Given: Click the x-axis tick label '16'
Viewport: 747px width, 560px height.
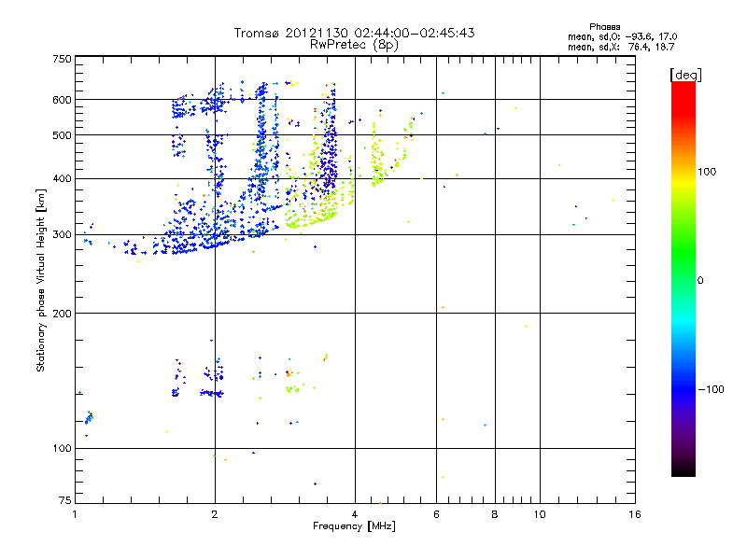Looking at the screenshot, I should tap(635, 514).
